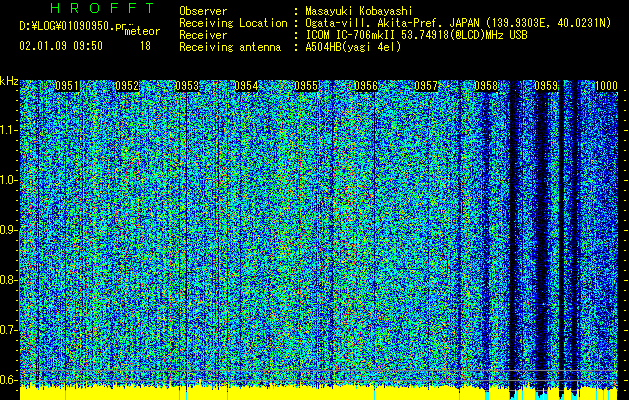Click the 0.9 kHz axis tick label
Screen dimensions: 629x400
click(x=8, y=230)
